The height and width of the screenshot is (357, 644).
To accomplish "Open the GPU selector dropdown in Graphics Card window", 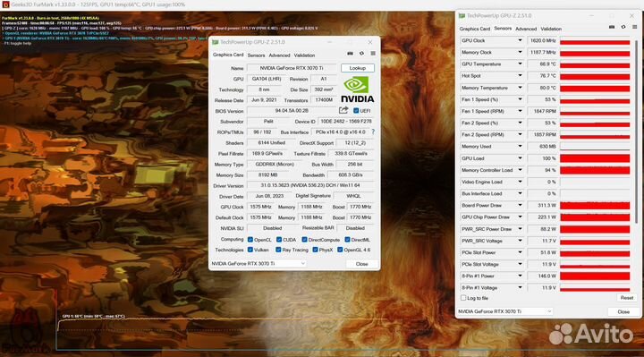I will click(258, 263).
